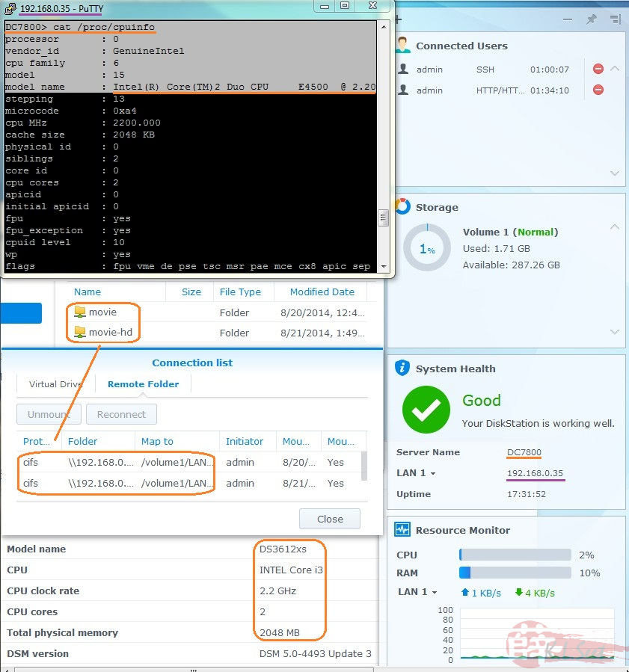The width and height of the screenshot is (629, 672).
Task: Click server name DC7800
Action: [x=524, y=452]
